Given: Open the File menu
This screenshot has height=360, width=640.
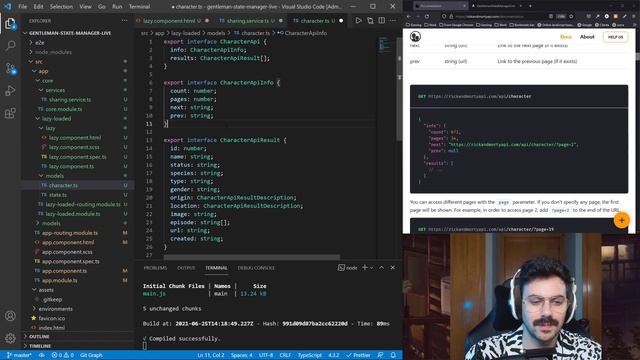Looking at the screenshot, I should click(x=23, y=7).
